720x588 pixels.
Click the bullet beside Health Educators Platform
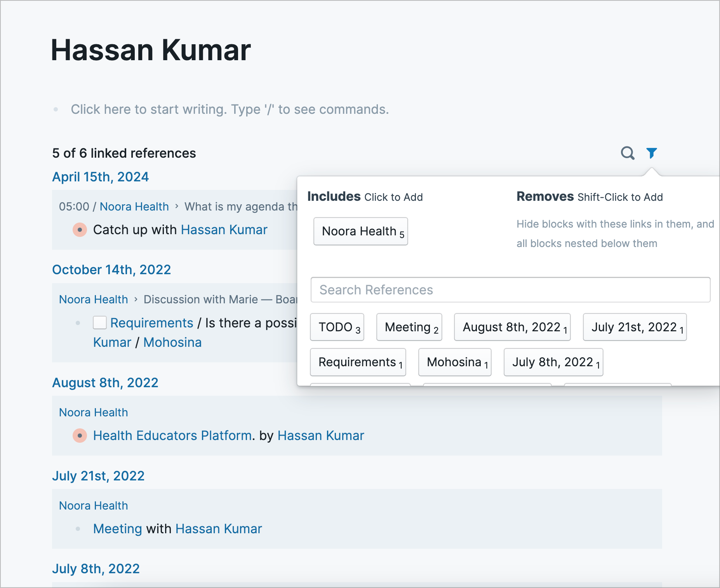[x=80, y=436]
